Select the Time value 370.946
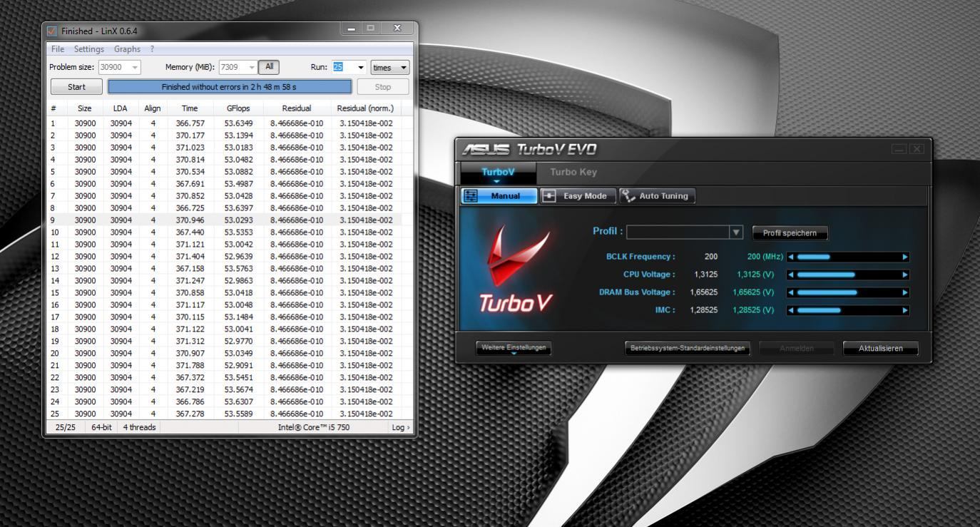This screenshot has height=527, width=980. [190, 220]
